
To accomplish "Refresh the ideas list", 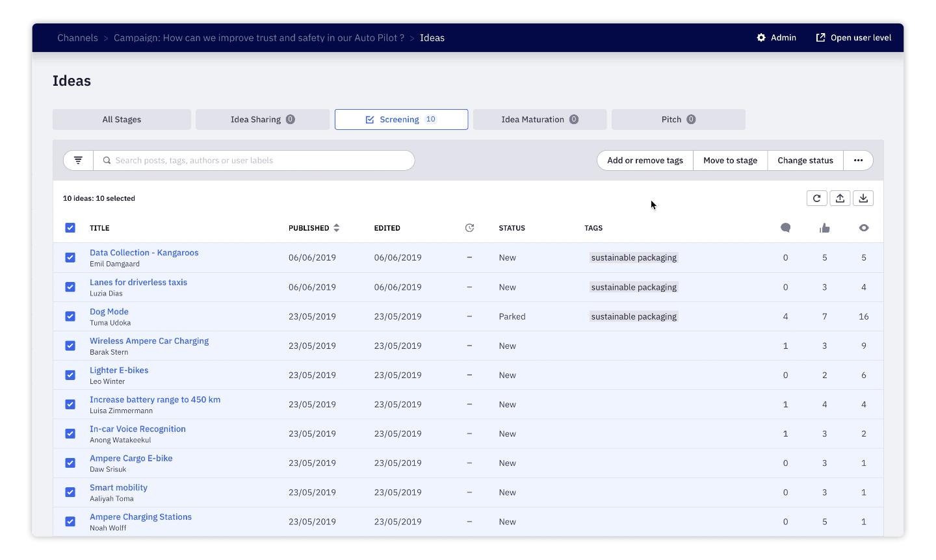I will pyautogui.click(x=816, y=198).
